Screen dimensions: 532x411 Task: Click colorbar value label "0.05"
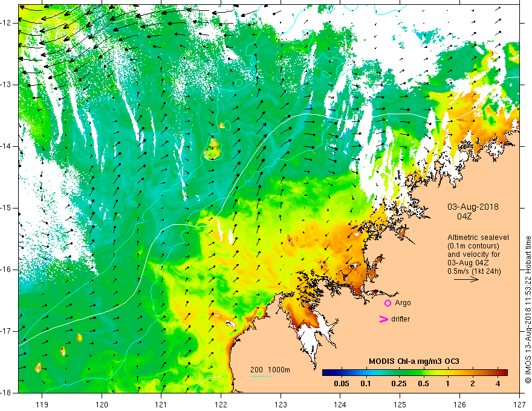pos(342,384)
